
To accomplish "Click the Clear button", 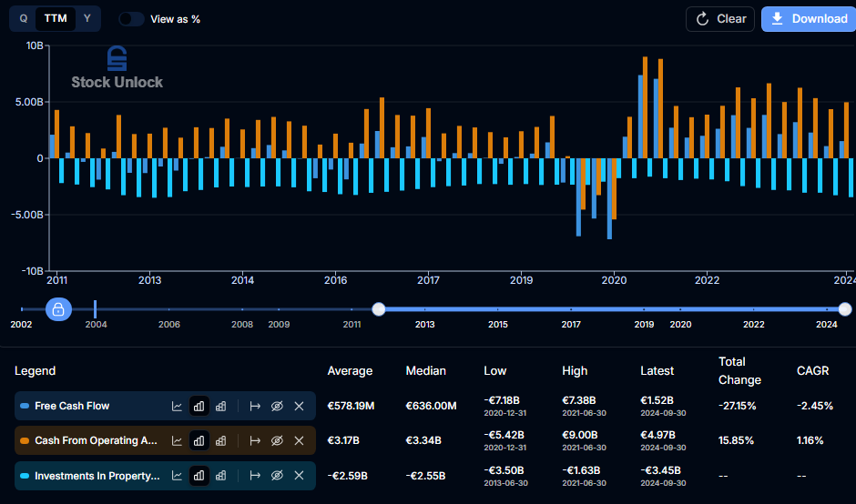I will coord(720,19).
